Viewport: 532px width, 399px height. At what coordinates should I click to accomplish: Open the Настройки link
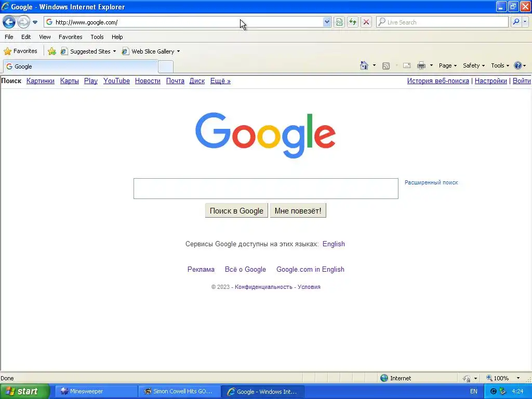490,81
